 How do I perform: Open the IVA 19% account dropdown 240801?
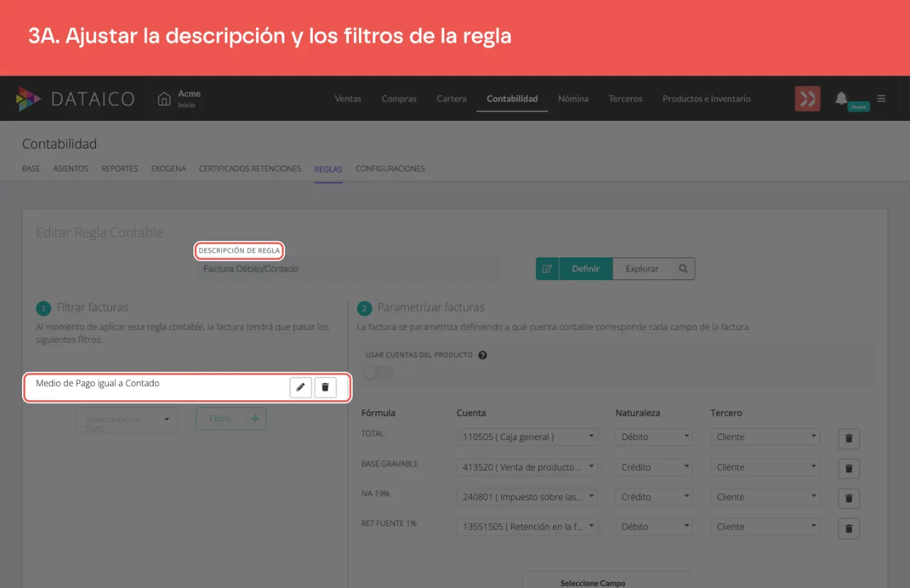[527, 497]
